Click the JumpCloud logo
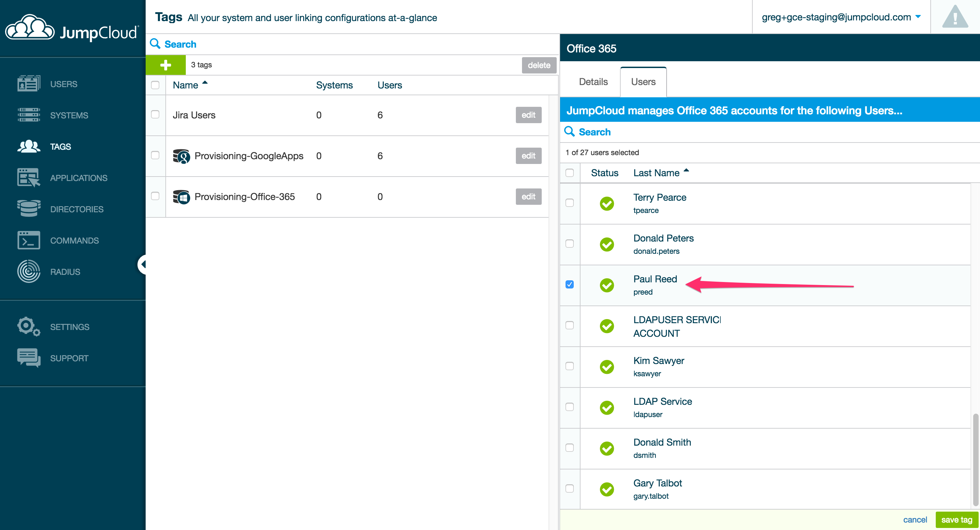Screen dimensions: 980x530 [72, 29]
